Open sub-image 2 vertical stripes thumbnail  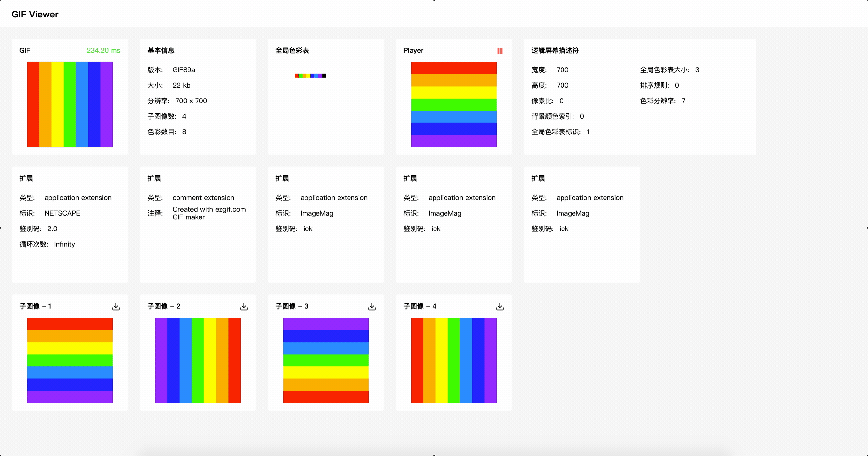[198, 360]
